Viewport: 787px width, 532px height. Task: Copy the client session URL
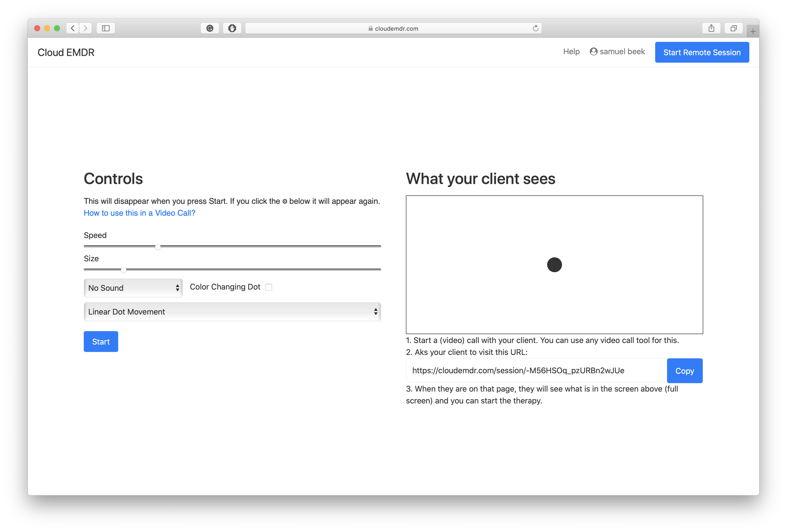pos(685,371)
